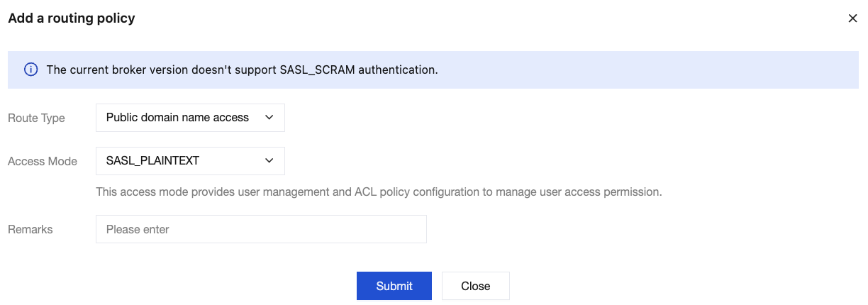
Task: Click the chevron arrow beside SASL_PLAINTEXT
Action: 269,161
